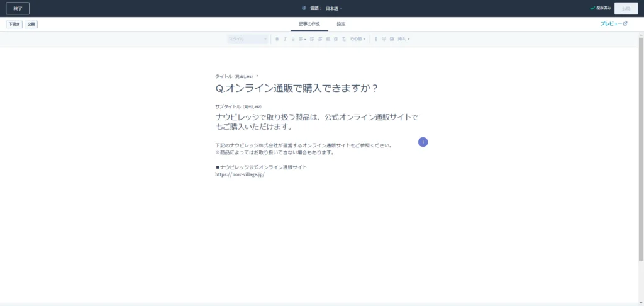644x306 pixels.
Task: Click the subtitle field starting ナウビレッジで取り扱う
Action: (x=317, y=122)
